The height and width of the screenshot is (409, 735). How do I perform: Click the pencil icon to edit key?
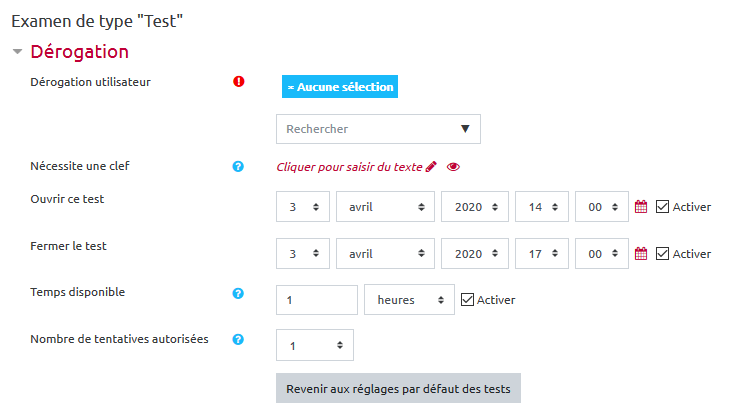[x=431, y=167]
